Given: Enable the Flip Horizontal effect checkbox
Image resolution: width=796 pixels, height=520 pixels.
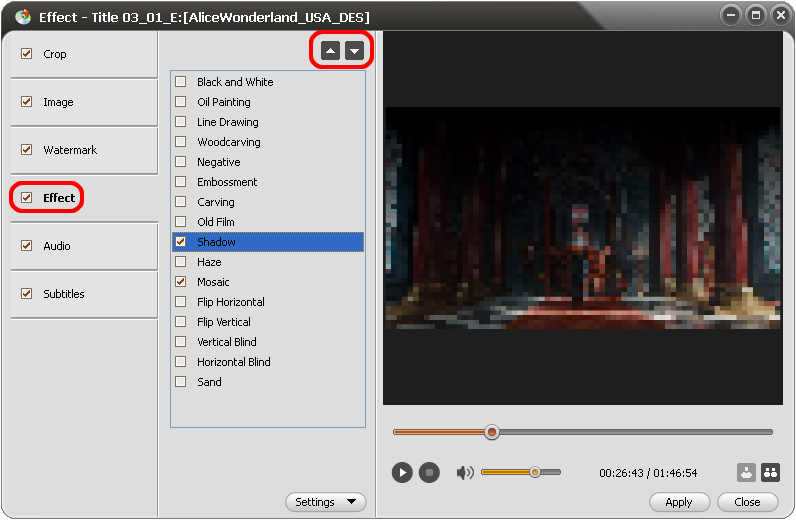Looking at the screenshot, I should (180, 302).
